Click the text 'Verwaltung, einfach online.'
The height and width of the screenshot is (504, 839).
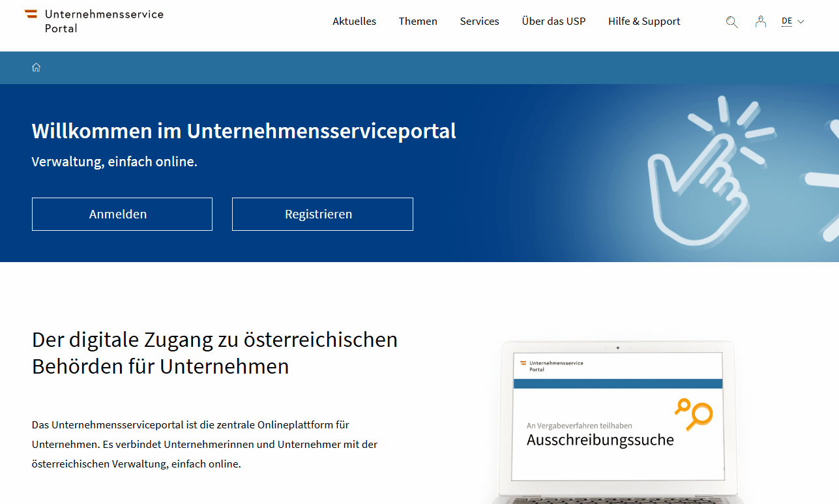115,162
